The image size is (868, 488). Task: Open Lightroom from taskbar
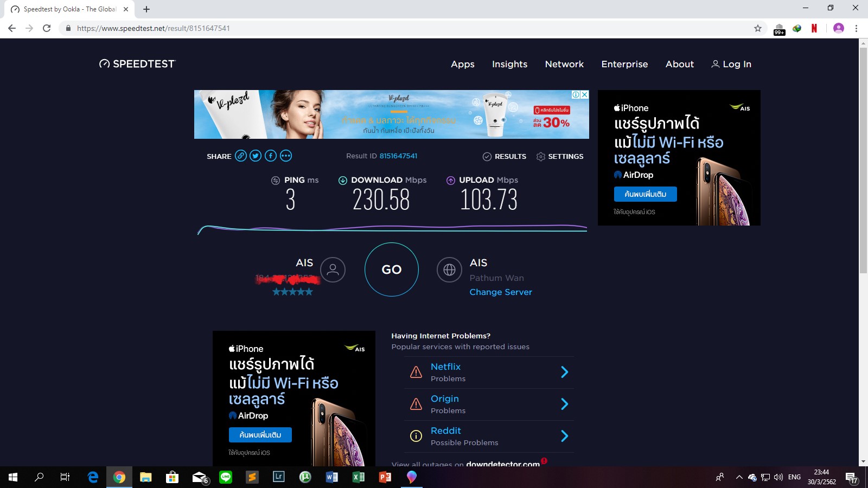[279, 477]
